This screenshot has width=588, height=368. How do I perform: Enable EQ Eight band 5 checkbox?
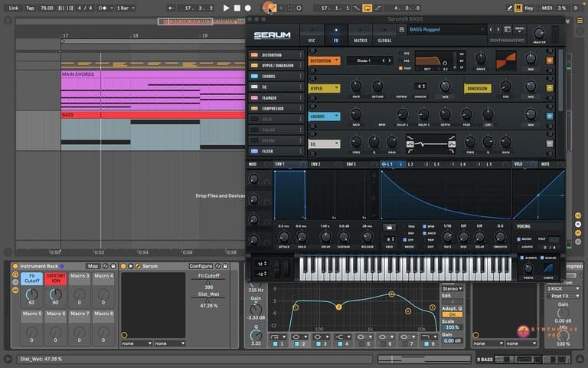361,343
